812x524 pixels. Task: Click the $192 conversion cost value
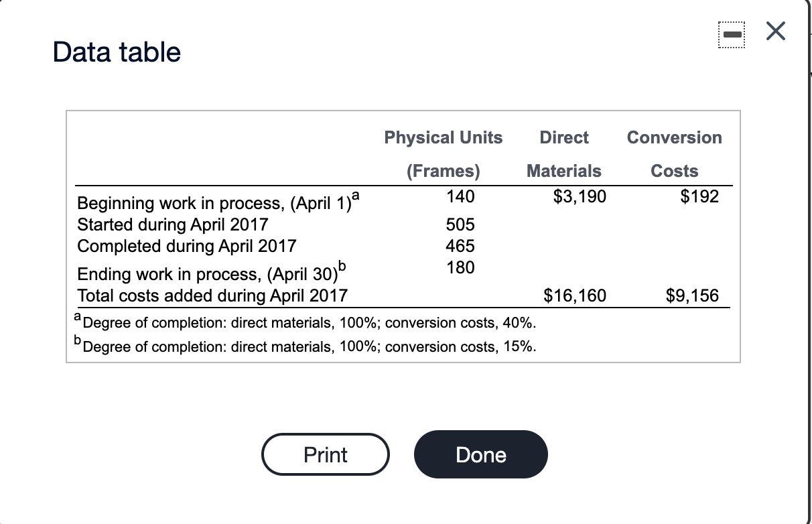(699, 196)
